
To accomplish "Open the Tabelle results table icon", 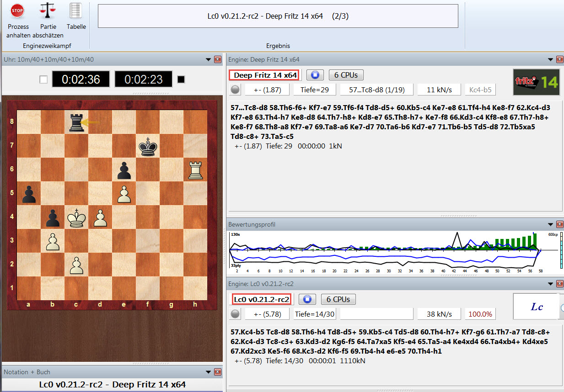I will click(x=75, y=10).
